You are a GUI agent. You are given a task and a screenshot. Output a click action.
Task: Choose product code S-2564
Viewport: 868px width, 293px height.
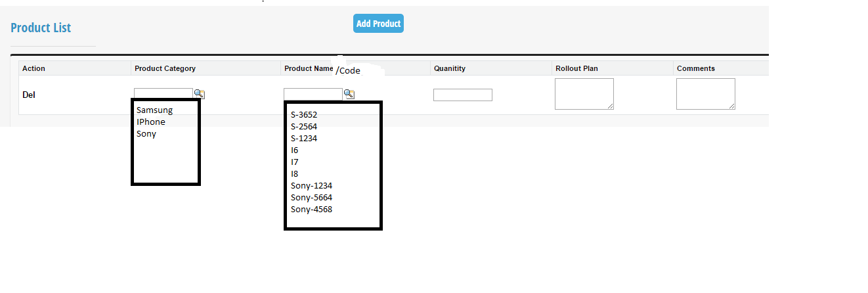pyautogui.click(x=304, y=127)
